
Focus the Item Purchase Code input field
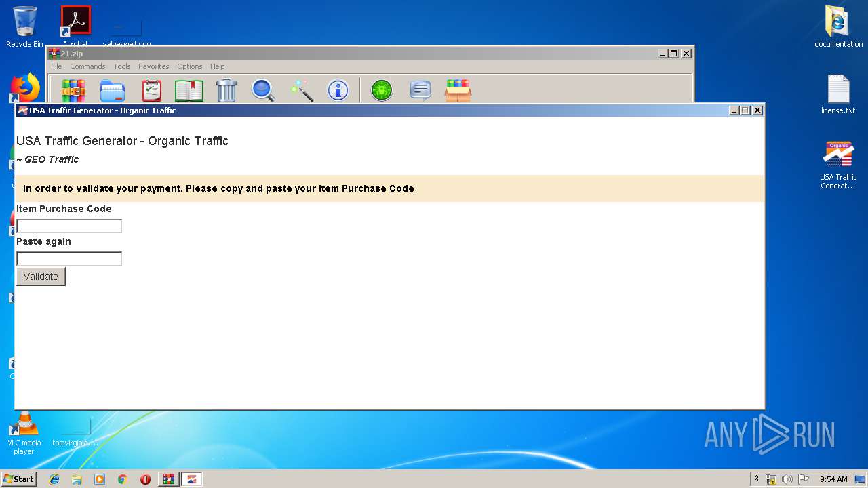(69, 226)
